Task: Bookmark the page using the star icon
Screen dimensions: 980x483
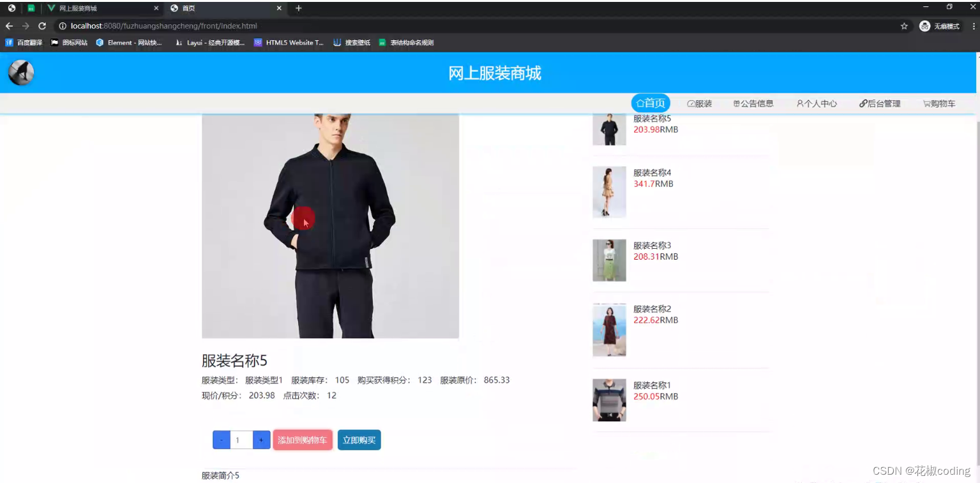Action: [x=904, y=26]
